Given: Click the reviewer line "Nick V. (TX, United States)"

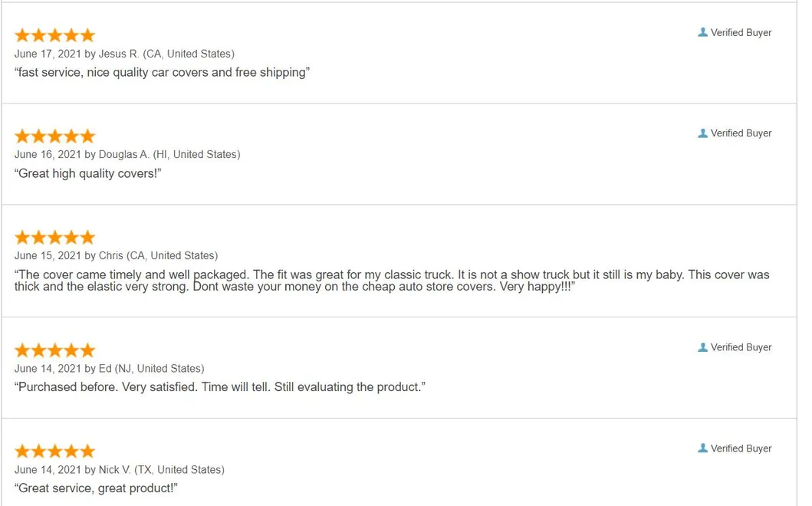Looking at the screenshot, I should click(161, 469).
